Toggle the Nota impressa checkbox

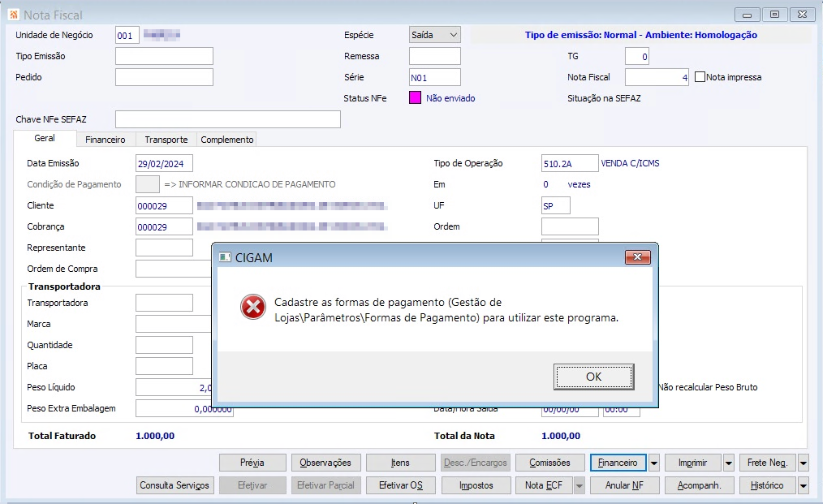[700, 77]
